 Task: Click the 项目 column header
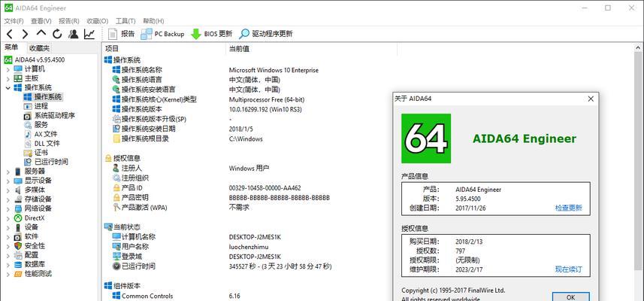164,48
